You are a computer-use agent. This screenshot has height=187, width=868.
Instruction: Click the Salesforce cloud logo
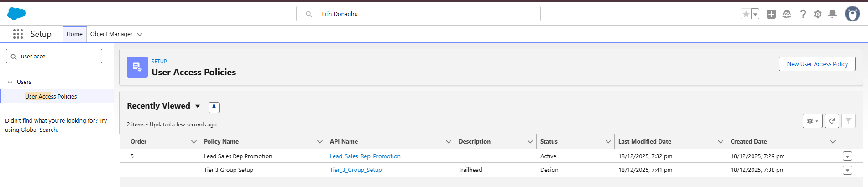point(16,14)
